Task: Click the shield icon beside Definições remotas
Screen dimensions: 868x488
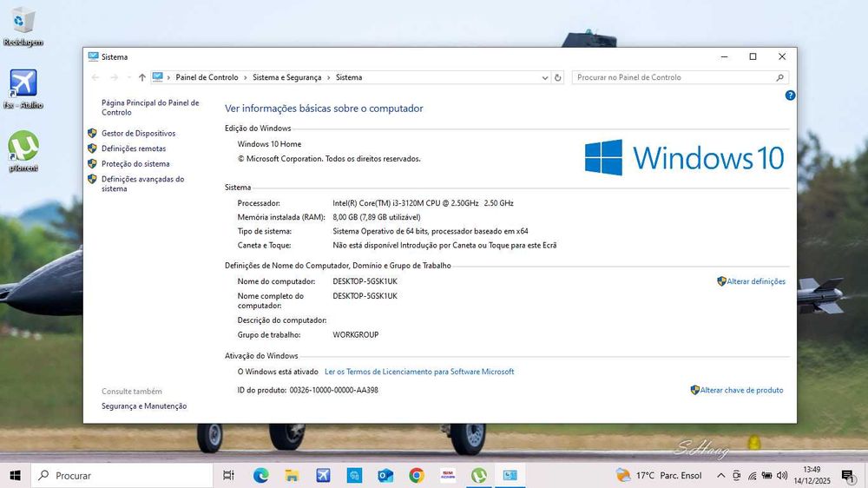Action: (x=92, y=148)
